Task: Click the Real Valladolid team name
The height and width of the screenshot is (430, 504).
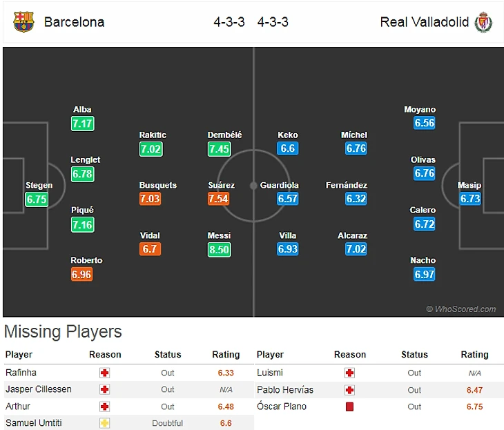Action: (425, 22)
